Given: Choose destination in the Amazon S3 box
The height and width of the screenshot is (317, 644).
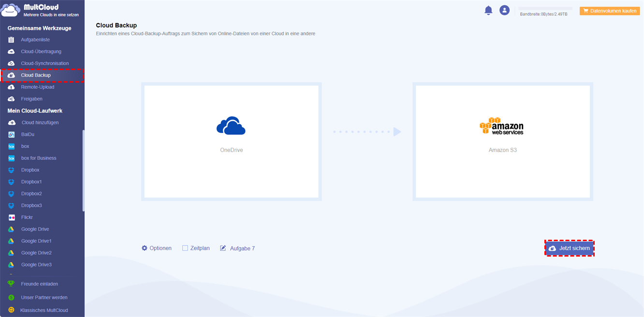Looking at the screenshot, I should click(x=503, y=142).
